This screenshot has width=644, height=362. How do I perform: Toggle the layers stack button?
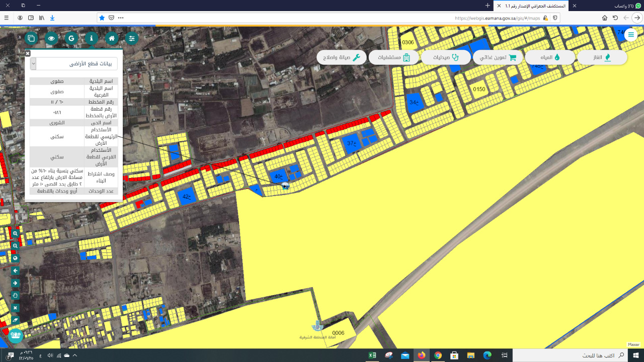pyautogui.click(x=31, y=38)
